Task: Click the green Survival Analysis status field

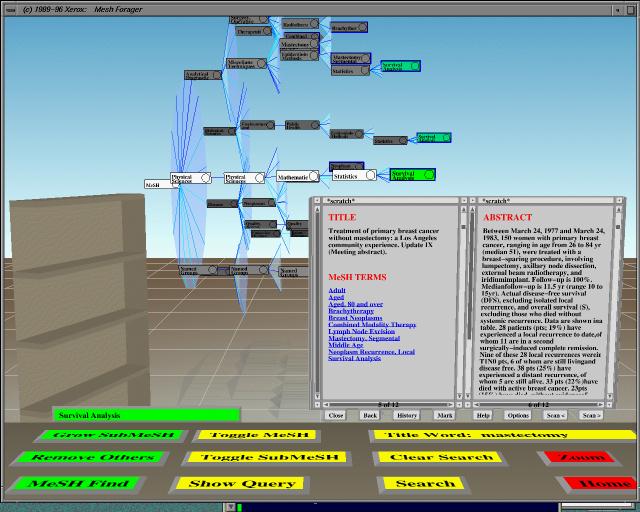Action: pyautogui.click(x=147, y=415)
